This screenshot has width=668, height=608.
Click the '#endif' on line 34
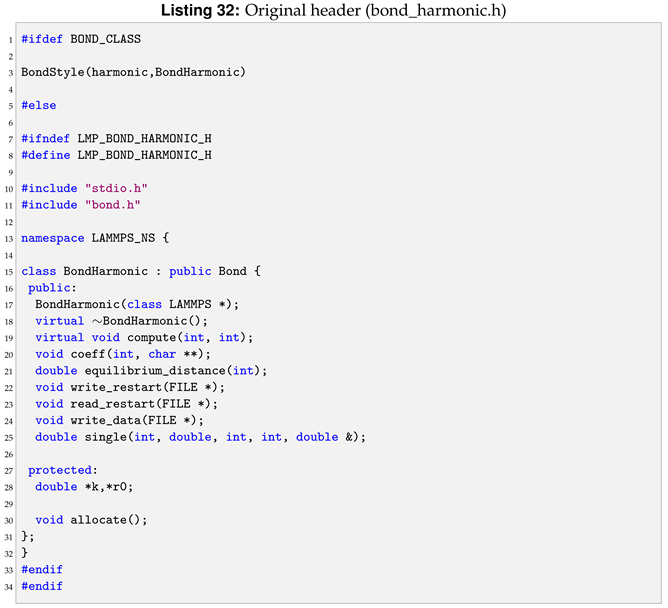[42, 586]
